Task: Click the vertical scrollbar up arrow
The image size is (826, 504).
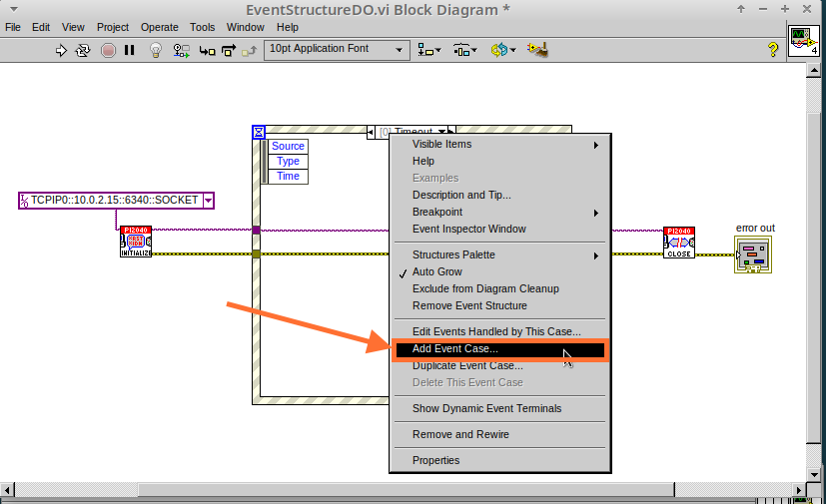Action: [x=814, y=70]
